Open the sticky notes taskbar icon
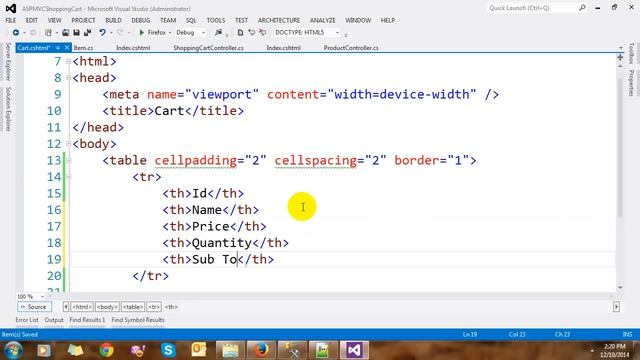Image resolution: width=640 pixels, height=360 pixels. 76,350
